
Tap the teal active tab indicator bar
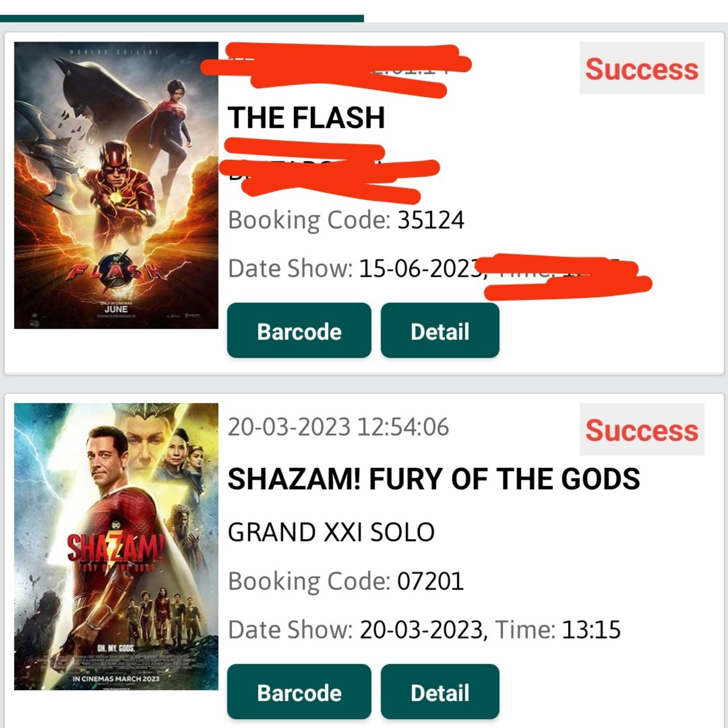(x=182, y=18)
